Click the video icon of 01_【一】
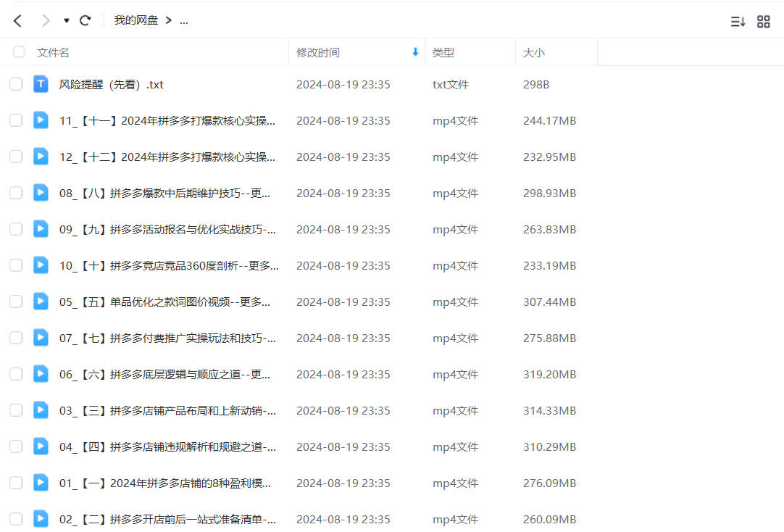The width and height of the screenshot is (784, 532). 41,483
